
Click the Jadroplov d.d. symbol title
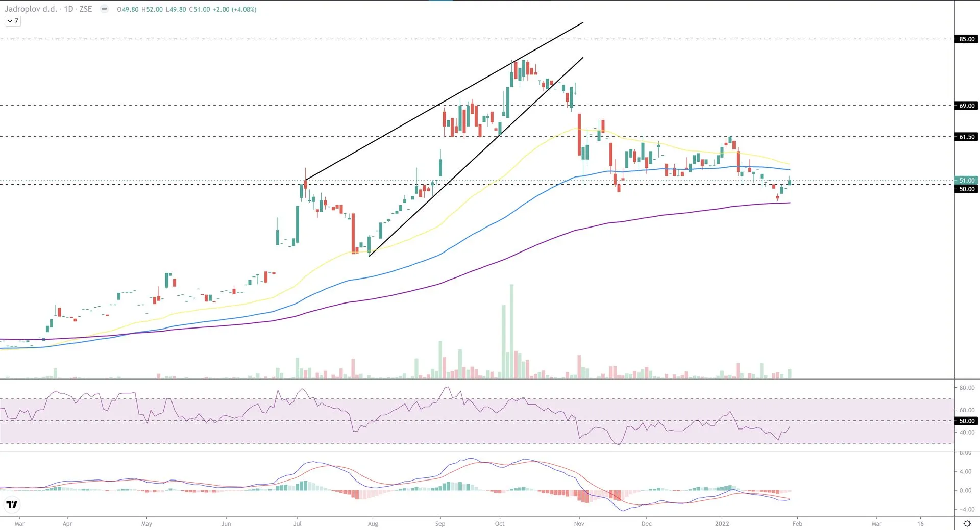(x=31, y=9)
